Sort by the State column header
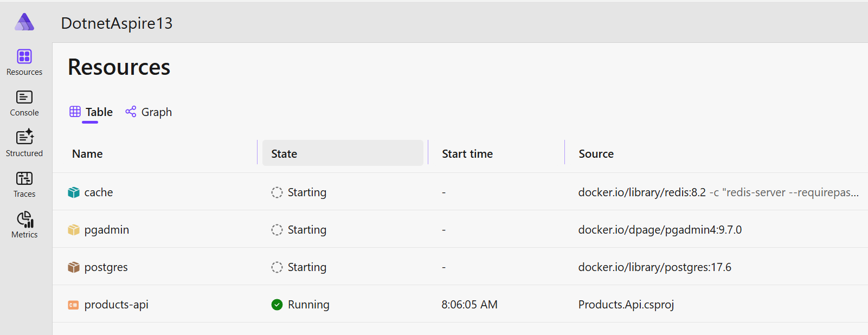 coord(284,154)
